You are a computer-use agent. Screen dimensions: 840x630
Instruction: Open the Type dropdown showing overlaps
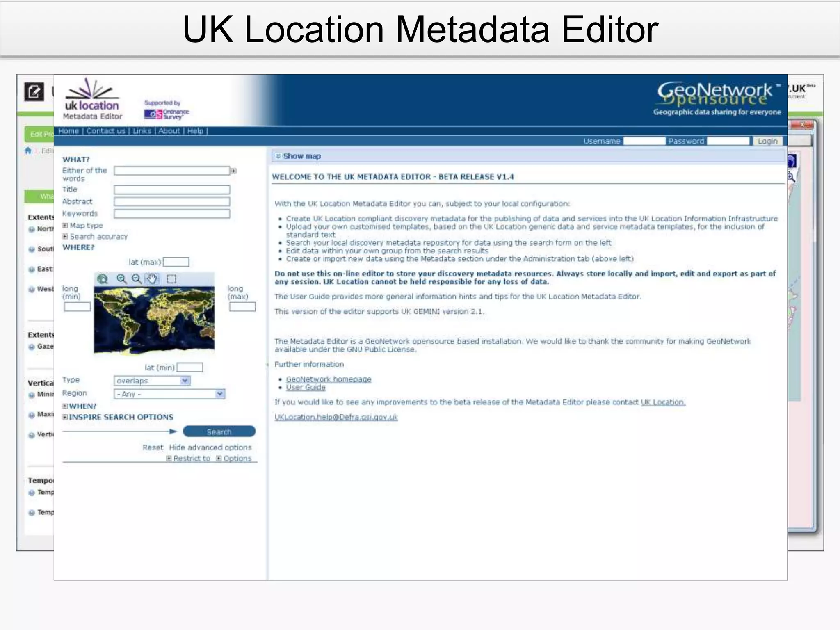tap(152, 381)
